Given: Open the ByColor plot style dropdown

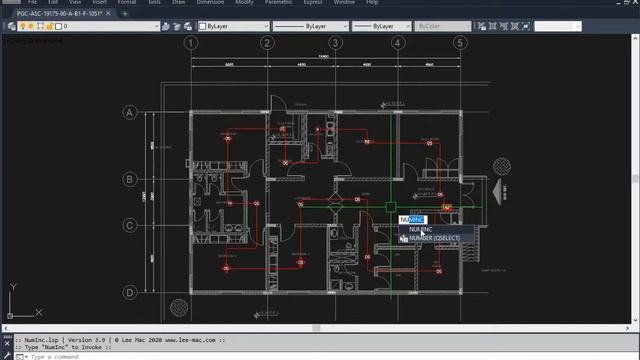Looking at the screenshot, I should (442, 27).
